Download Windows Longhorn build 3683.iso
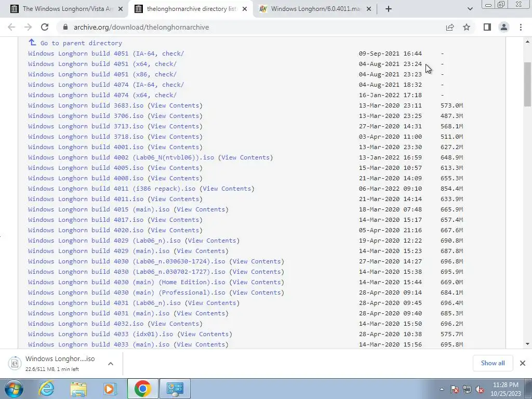 coord(86,105)
